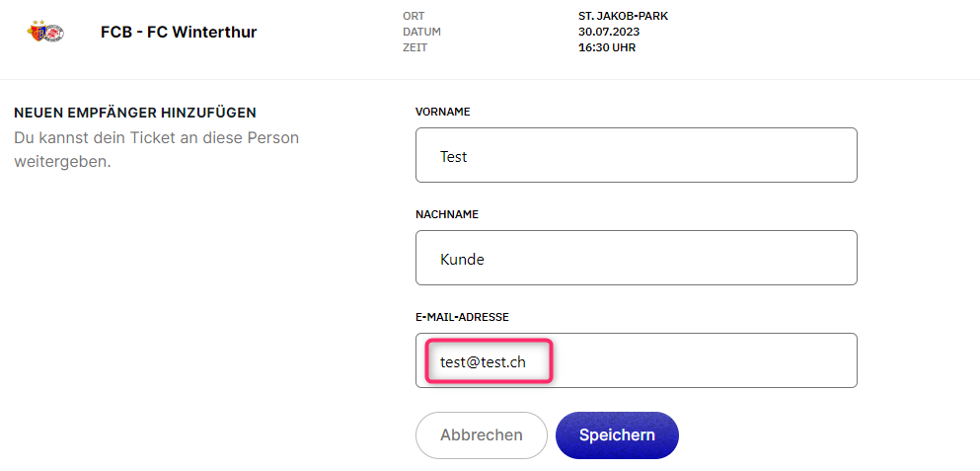Viewport: 980px width, 471px height.
Task: Click the kickoff time 16:30 UHR
Action: (607, 47)
